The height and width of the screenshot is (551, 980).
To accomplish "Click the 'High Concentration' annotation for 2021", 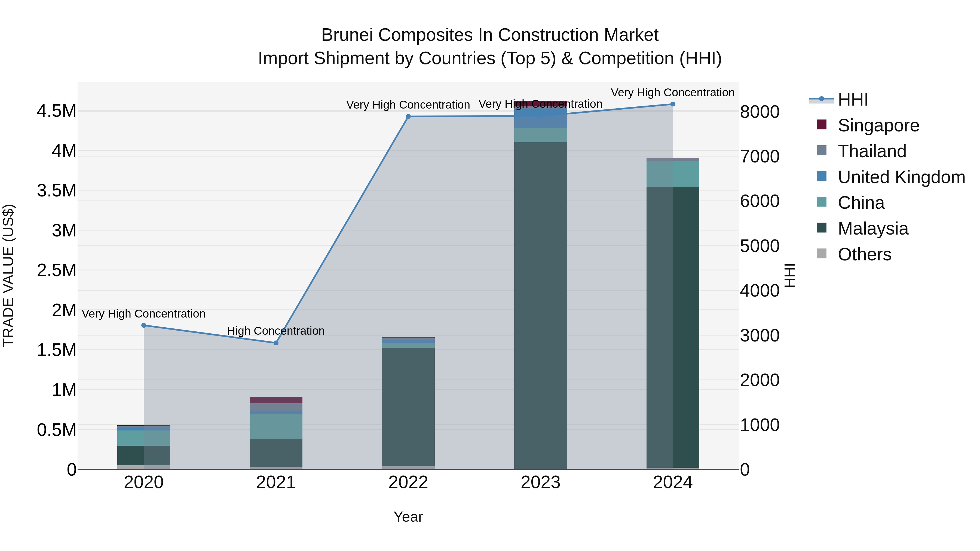I will click(276, 331).
